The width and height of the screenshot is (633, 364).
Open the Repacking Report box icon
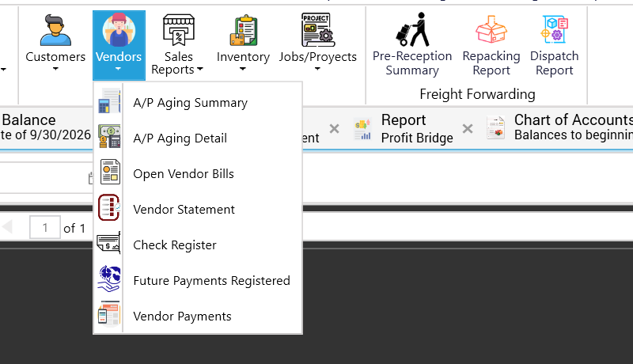491,29
